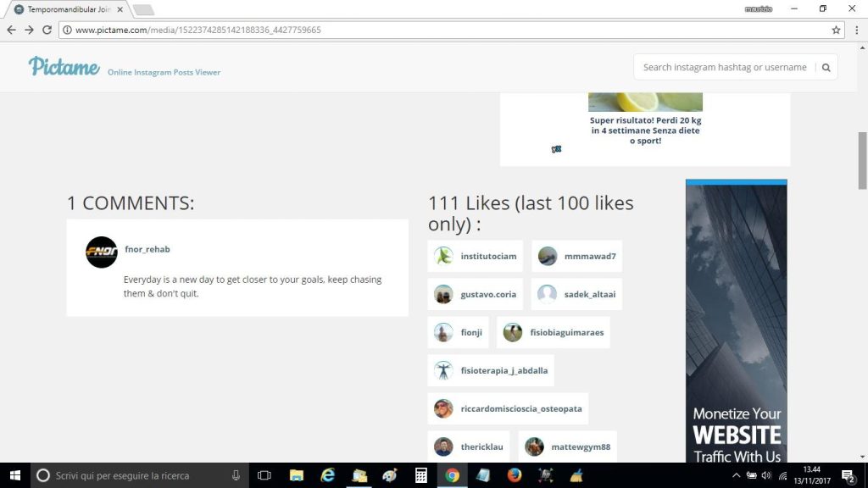
Task: Open the app icon right of Firefox
Action: pyautogui.click(x=546, y=475)
